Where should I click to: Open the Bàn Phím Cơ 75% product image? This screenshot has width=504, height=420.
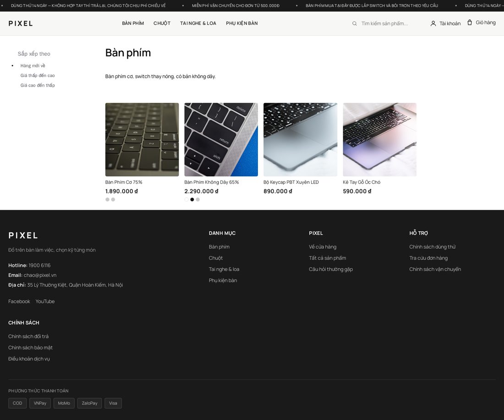pos(142,139)
